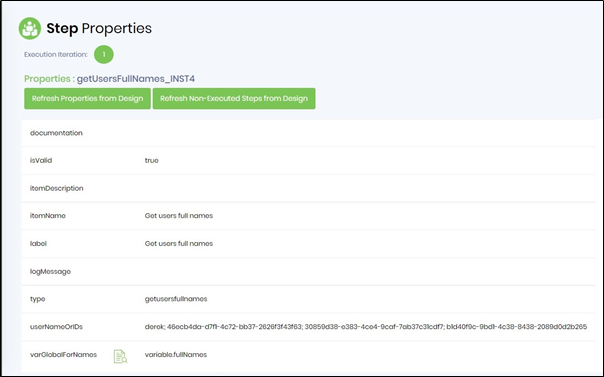The height and width of the screenshot is (377, 604).
Task: Select the isValid property label
Action: pyautogui.click(x=41, y=160)
